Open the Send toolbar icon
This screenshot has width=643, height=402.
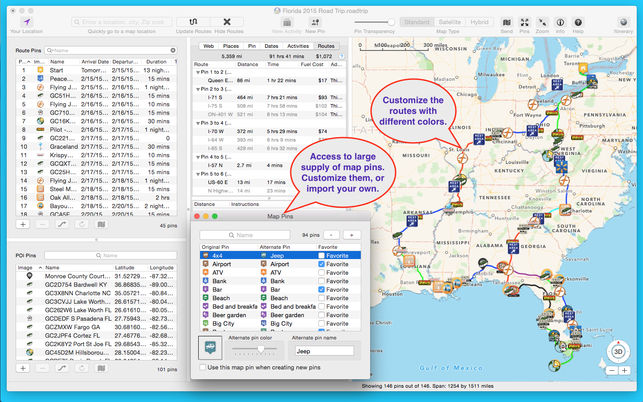click(507, 21)
